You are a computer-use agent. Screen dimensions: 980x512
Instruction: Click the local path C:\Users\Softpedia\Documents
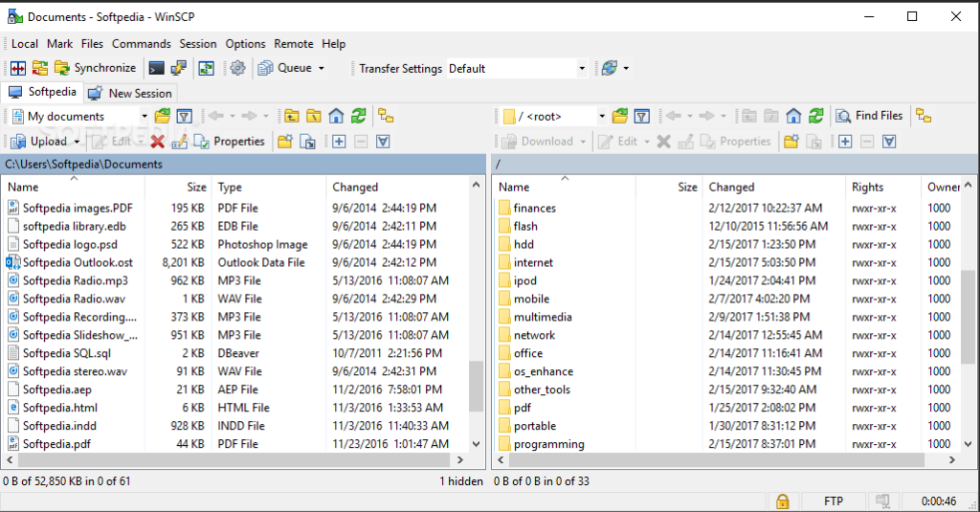tap(84, 165)
